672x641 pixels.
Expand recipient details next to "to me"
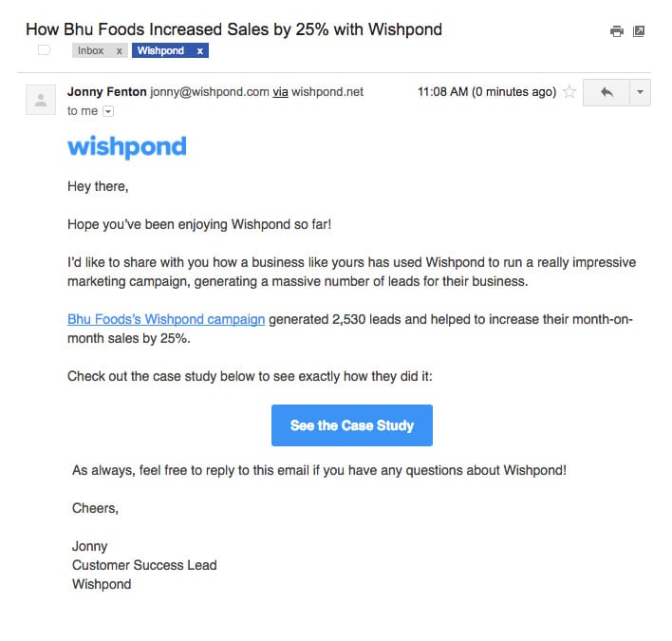tap(107, 111)
